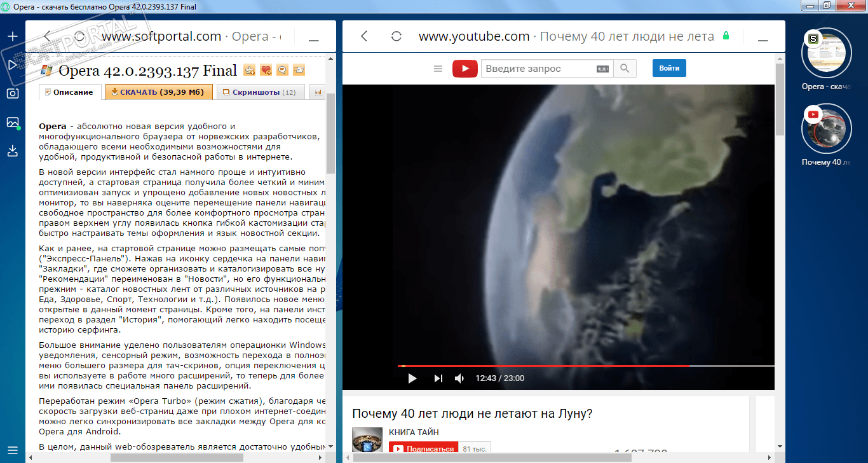Image resolution: width=868 pixels, height=463 pixels.
Task: Minimize the softportal.com panel
Action: pos(313,39)
